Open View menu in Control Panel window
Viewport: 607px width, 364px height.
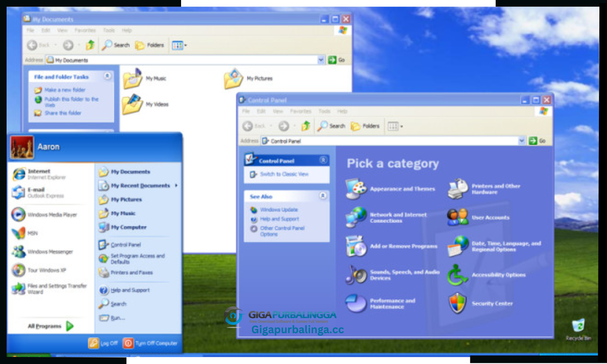tap(278, 111)
